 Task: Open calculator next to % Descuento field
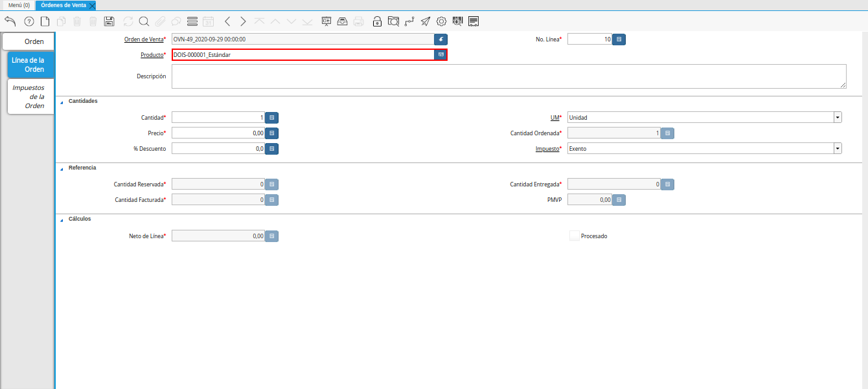click(x=272, y=149)
